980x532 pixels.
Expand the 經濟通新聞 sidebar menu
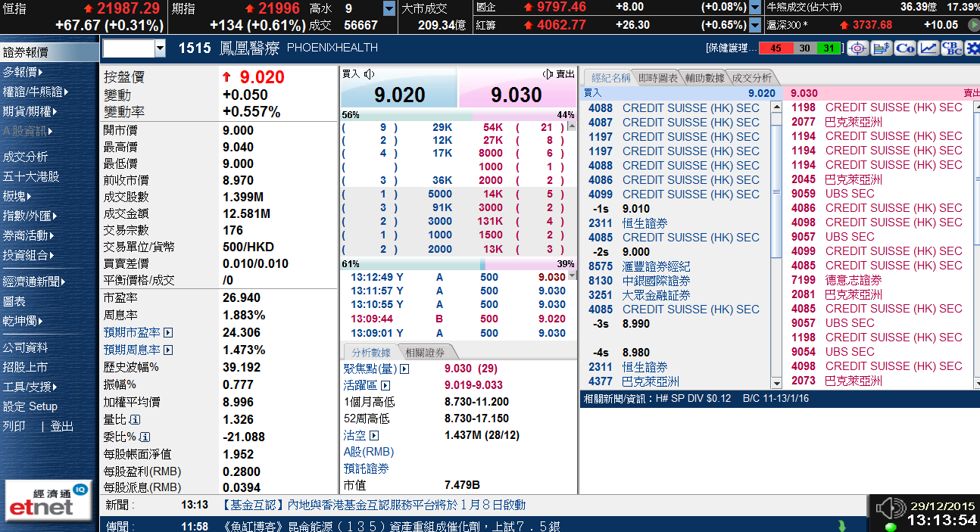coord(34,282)
